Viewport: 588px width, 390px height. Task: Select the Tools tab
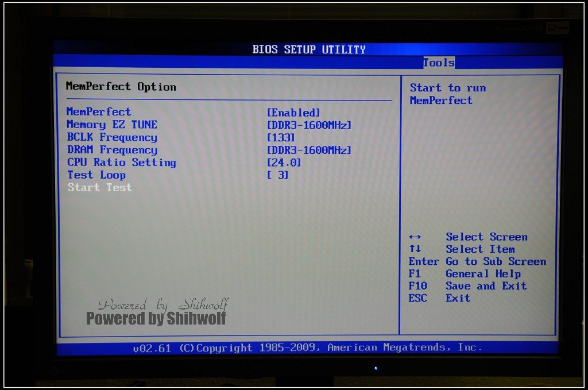439,62
